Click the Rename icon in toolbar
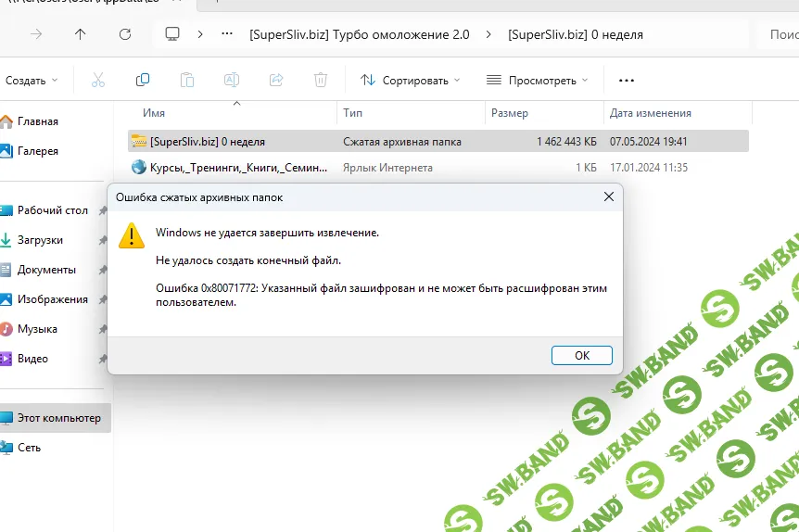This screenshot has width=799, height=532. (x=232, y=81)
